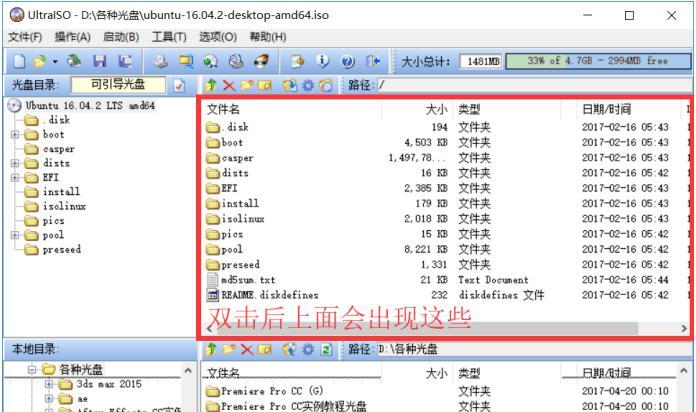Click the exit door icon in main toolbar

tap(373, 61)
